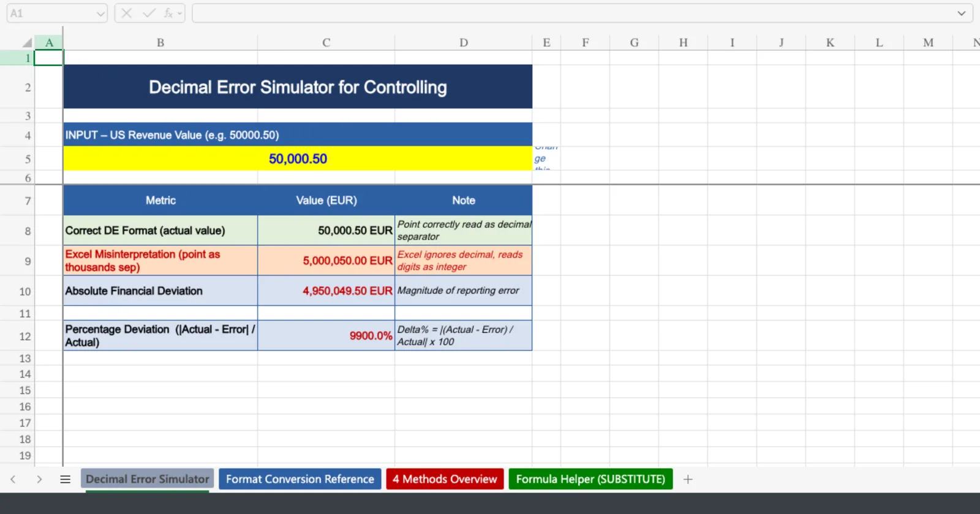The image size is (980, 514).
Task: Click 'Correct DE Format (actual value)' cell
Action: tap(160, 231)
